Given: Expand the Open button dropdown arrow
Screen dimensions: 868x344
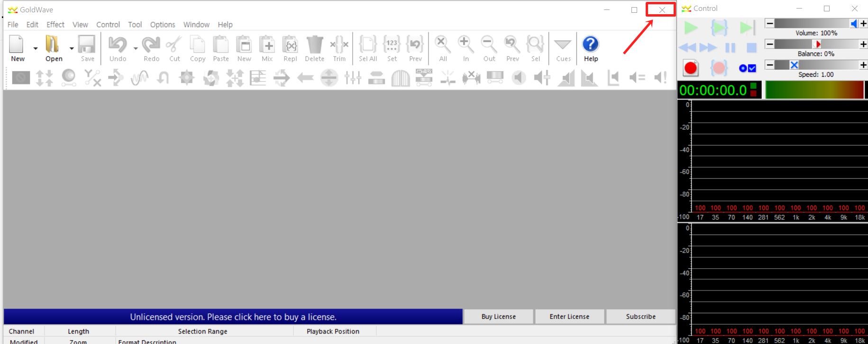Looking at the screenshot, I should tap(72, 48).
